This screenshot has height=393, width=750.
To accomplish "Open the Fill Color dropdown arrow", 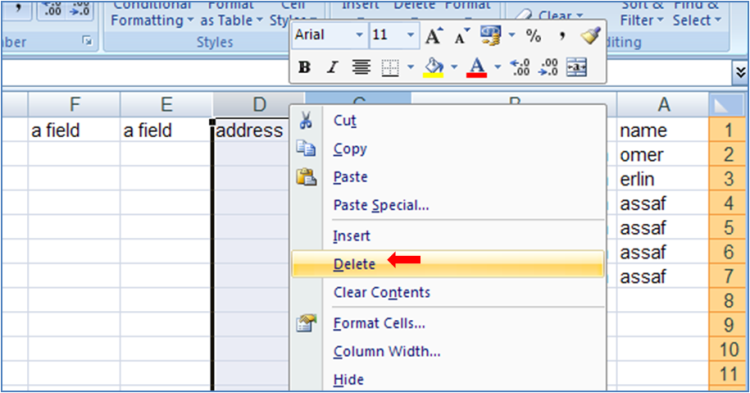I will pos(454,67).
